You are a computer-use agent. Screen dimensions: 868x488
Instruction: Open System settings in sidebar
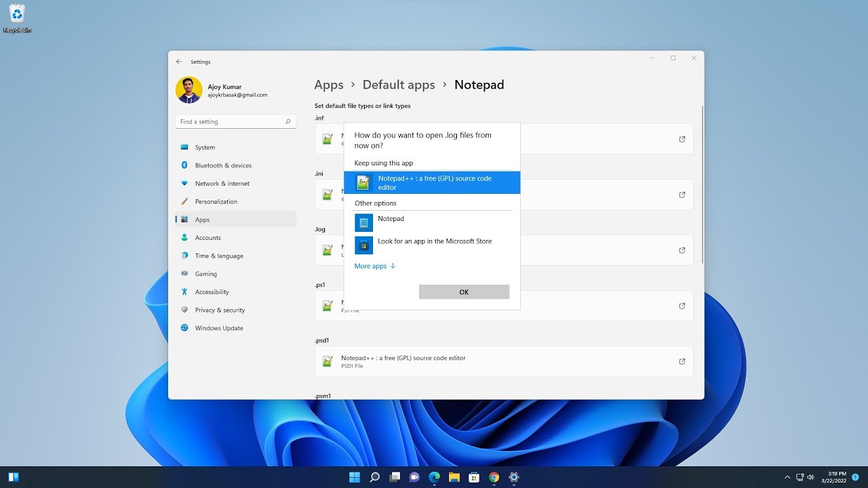(x=235, y=147)
